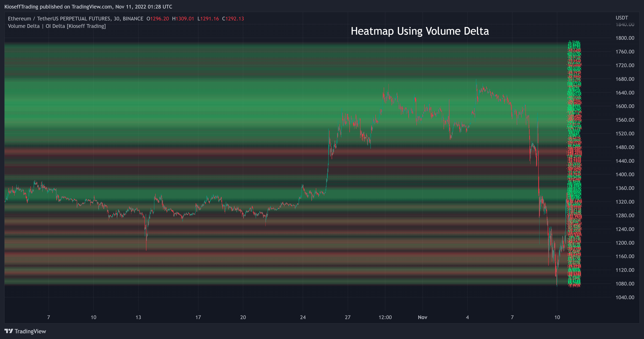Click the 1400.00 price axis label
This screenshot has width=644, height=339.
coord(625,174)
